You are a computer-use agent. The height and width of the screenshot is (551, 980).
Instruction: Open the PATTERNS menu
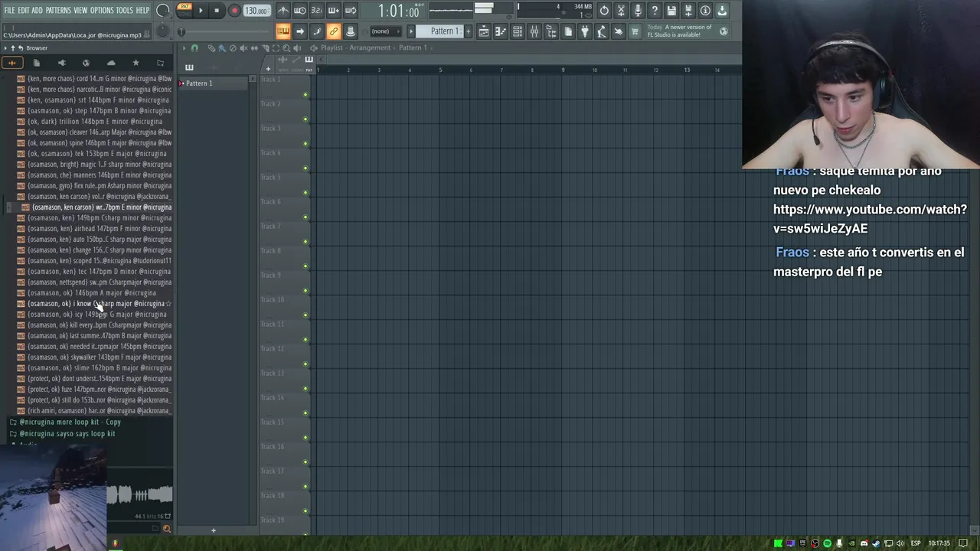[x=58, y=10]
